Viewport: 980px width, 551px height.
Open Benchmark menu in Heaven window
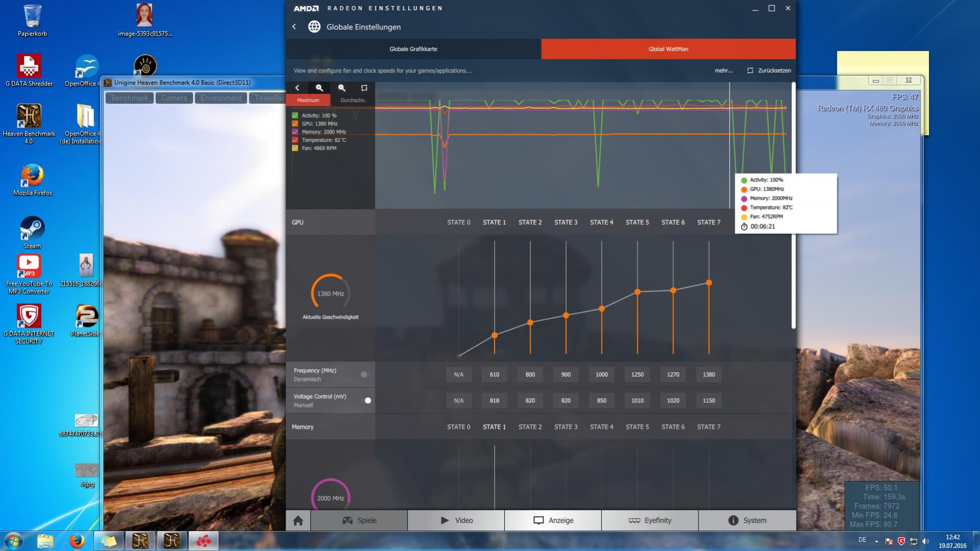tap(129, 98)
